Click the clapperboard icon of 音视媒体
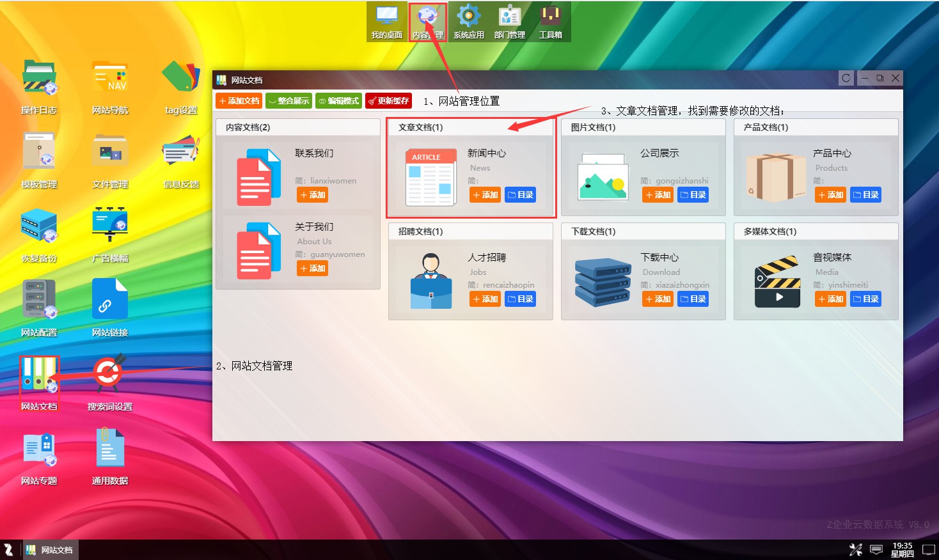This screenshot has height=560, width=939. (x=778, y=281)
